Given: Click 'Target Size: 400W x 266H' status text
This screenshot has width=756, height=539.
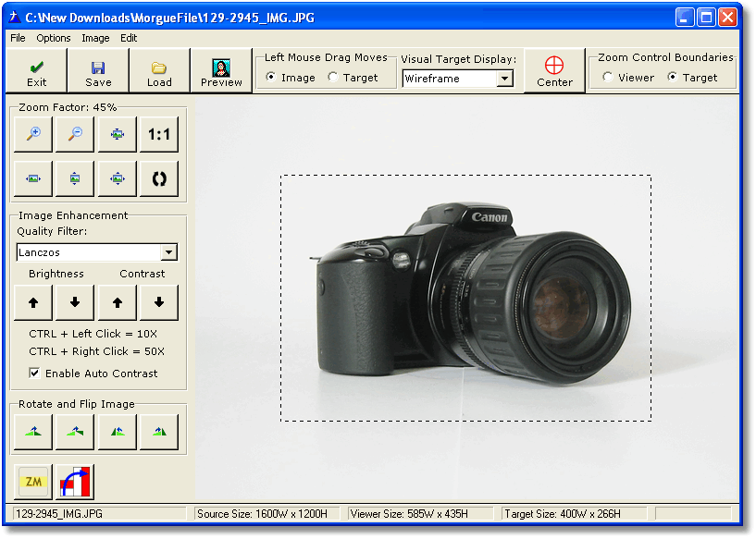Looking at the screenshot, I should tap(563, 514).
